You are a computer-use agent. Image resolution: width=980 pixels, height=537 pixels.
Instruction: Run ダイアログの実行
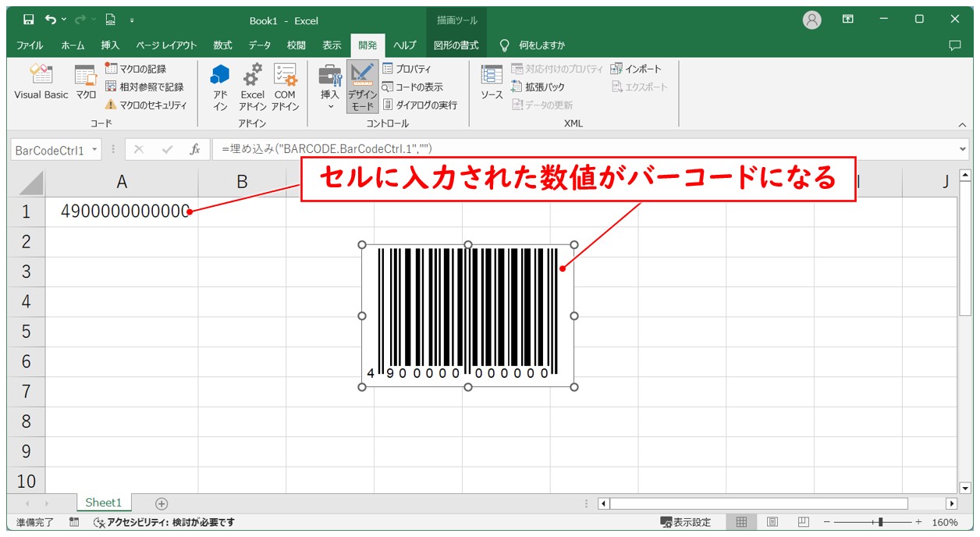[420, 105]
